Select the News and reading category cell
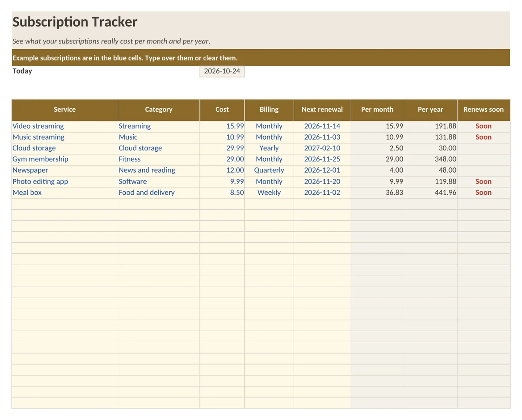The height and width of the screenshot is (420, 522). click(x=159, y=170)
